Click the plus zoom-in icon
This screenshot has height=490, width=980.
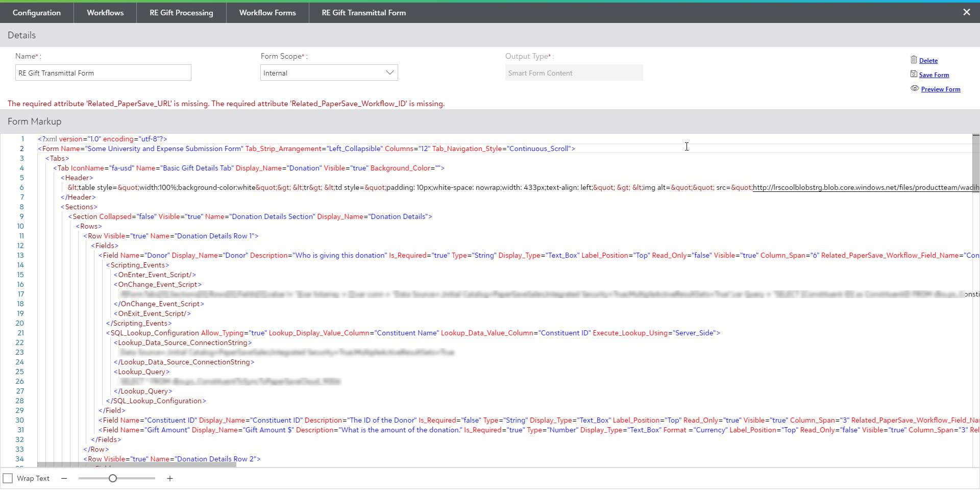pyautogui.click(x=170, y=478)
